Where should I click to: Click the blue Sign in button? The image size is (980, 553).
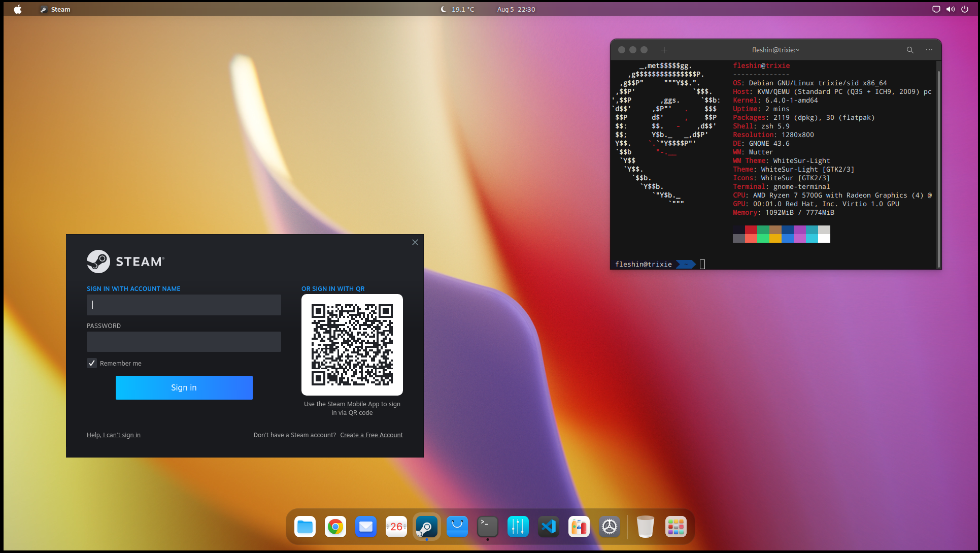pos(184,387)
